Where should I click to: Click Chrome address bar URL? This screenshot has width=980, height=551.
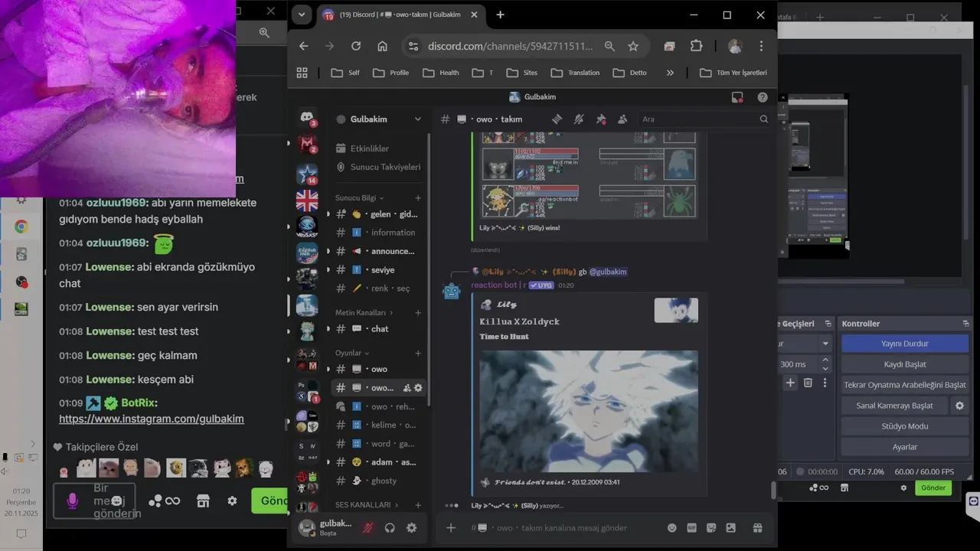pyautogui.click(x=510, y=46)
